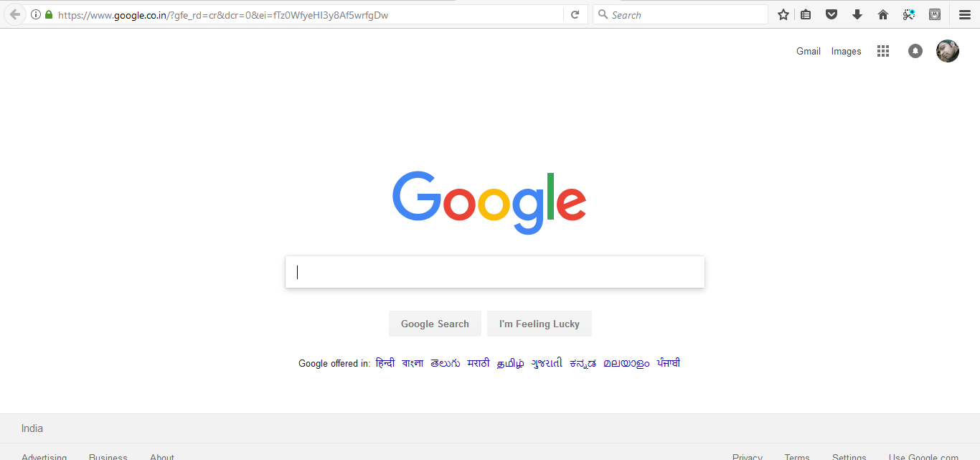The image size is (980, 460).
Task: Select the தமிழ் language link
Action: pos(511,364)
